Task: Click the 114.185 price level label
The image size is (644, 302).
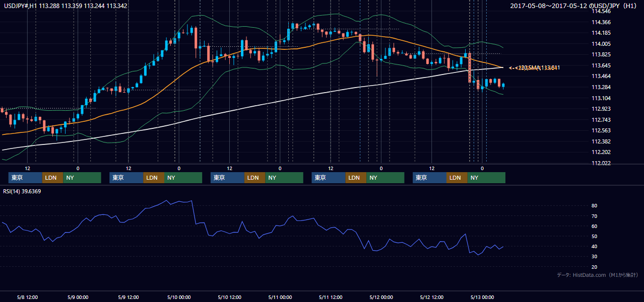Action: tap(601, 33)
